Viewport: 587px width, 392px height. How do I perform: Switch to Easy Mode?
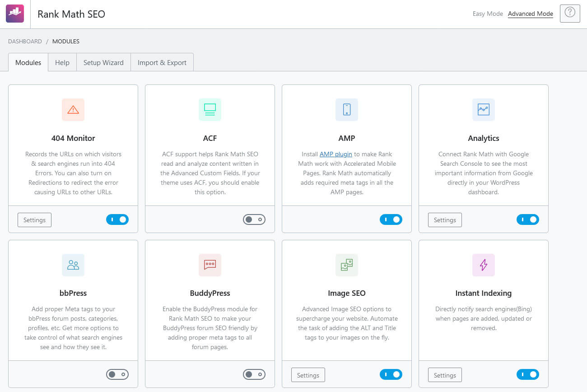(x=488, y=14)
